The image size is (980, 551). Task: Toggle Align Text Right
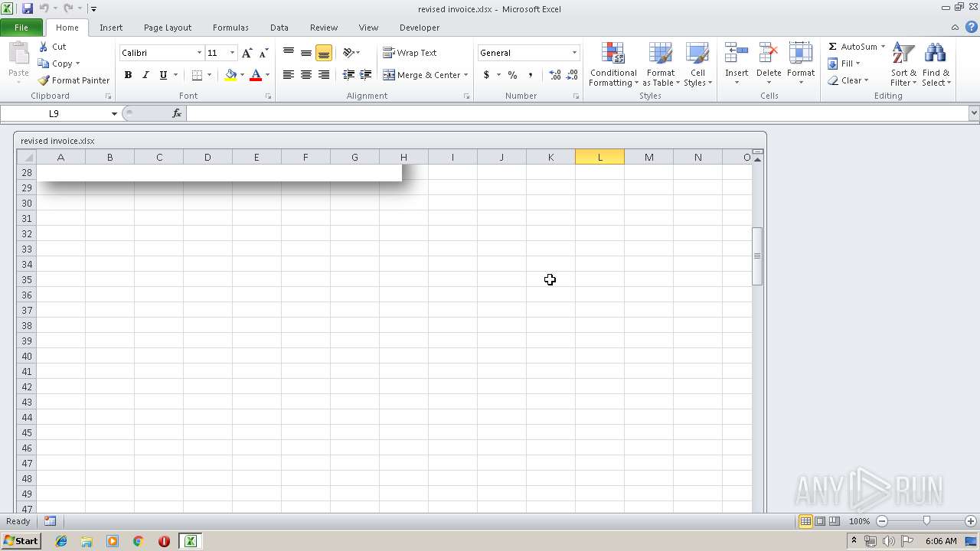(324, 75)
